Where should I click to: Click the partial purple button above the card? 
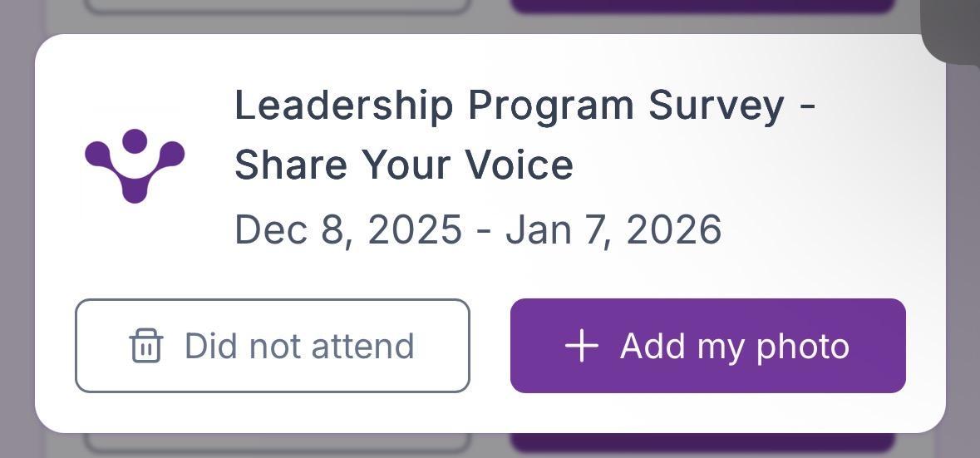coord(702,5)
